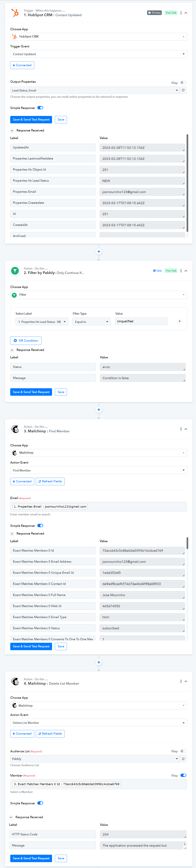Open the Find Member action event dropdown
The image size is (196, 868).
coord(98,470)
